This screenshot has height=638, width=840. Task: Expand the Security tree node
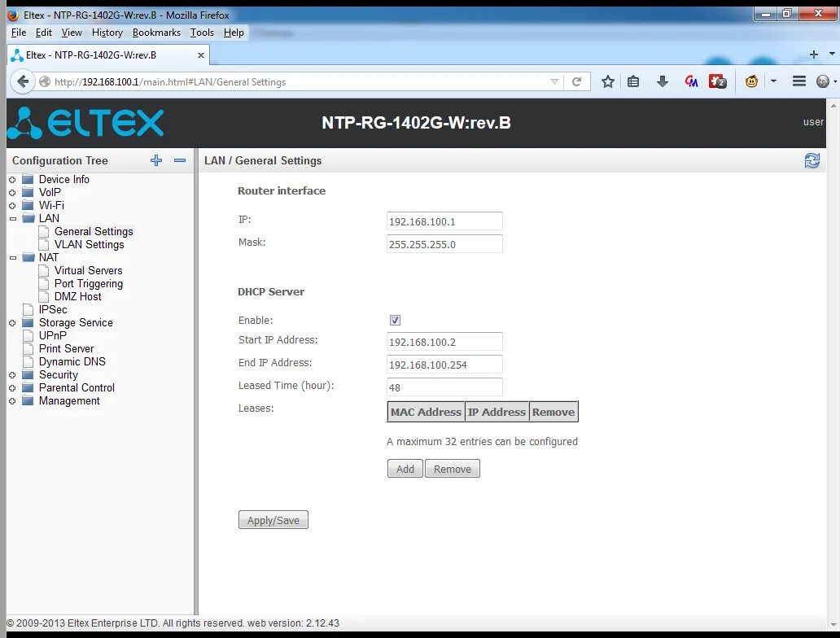(12, 375)
